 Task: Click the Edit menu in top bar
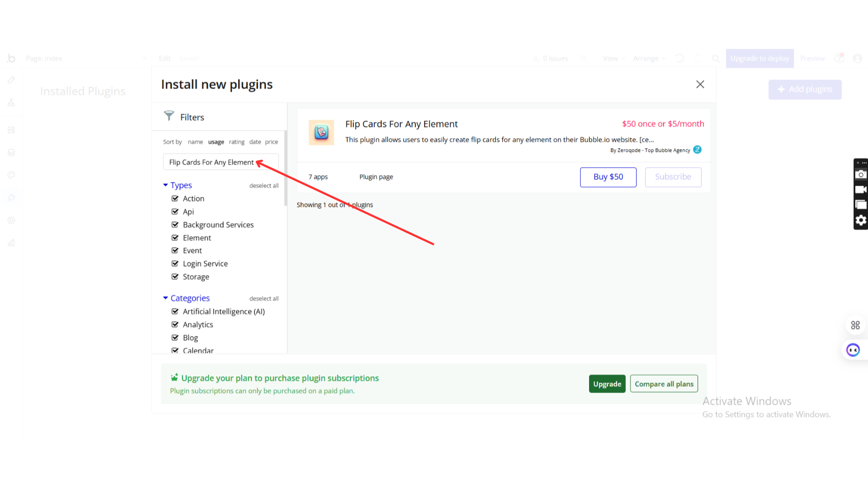coord(165,58)
